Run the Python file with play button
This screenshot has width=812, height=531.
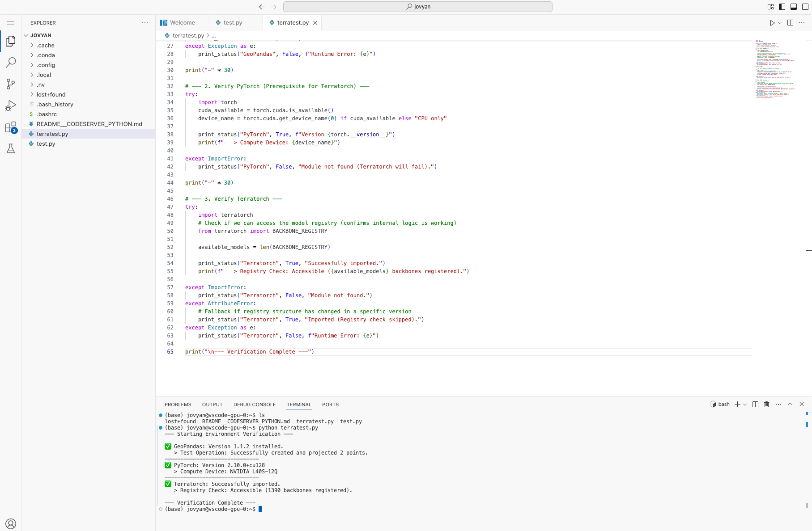tap(772, 23)
